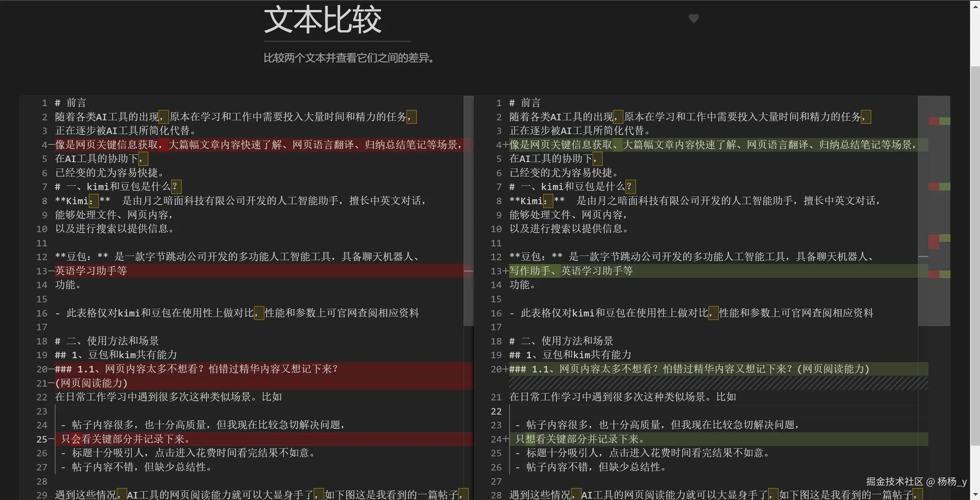
Task: Click the last diff marker in overview ruler
Action: tap(939, 274)
